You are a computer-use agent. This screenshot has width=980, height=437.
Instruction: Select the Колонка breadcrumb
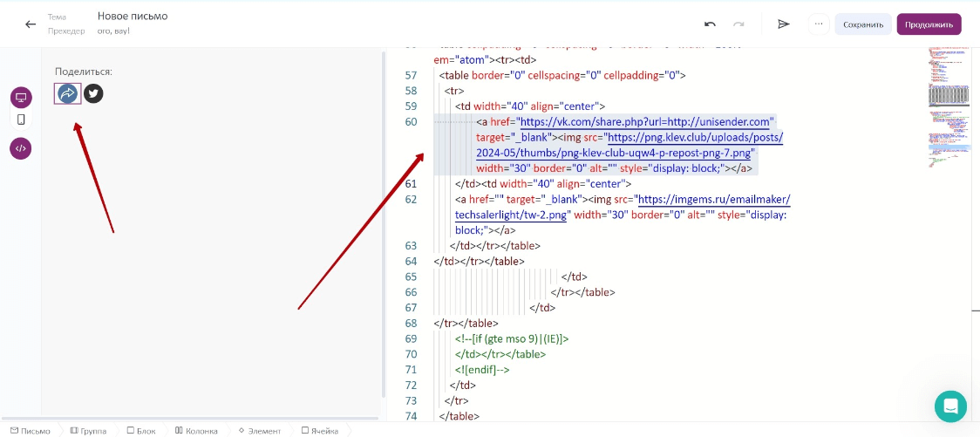point(196,431)
